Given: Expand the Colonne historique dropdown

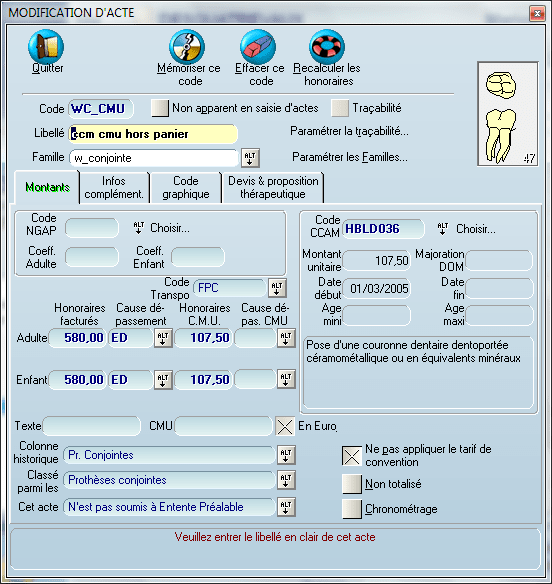Looking at the screenshot, I should (x=286, y=455).
